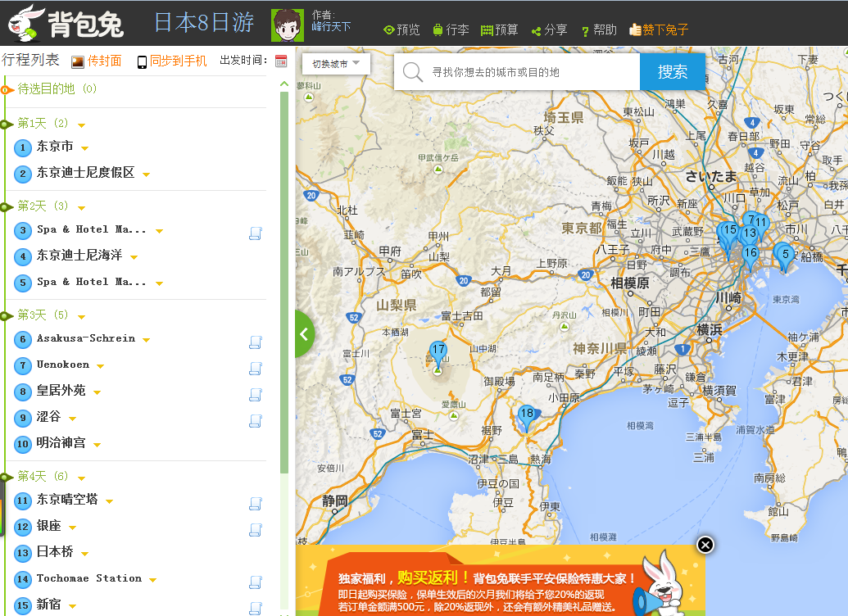Open the 预算 menu item
The image size is (848, 616).
[499, 30]
